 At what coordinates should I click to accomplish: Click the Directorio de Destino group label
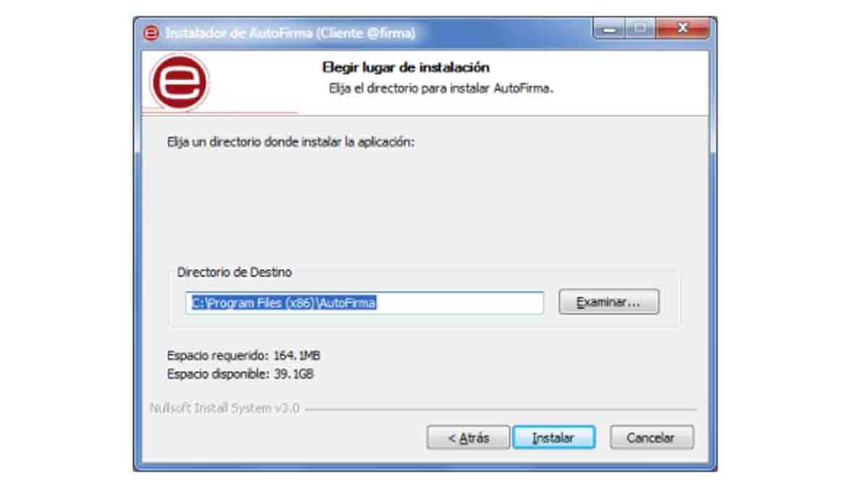point(234,273)
